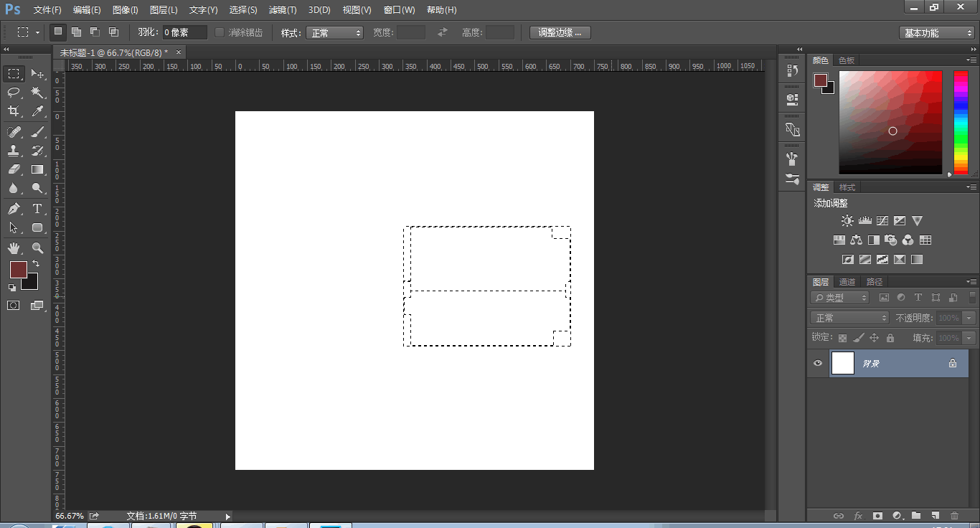Viewport: 980px width, 528px height.
Task: Open the Color panel flyout menu
Action: coord(971,60)
